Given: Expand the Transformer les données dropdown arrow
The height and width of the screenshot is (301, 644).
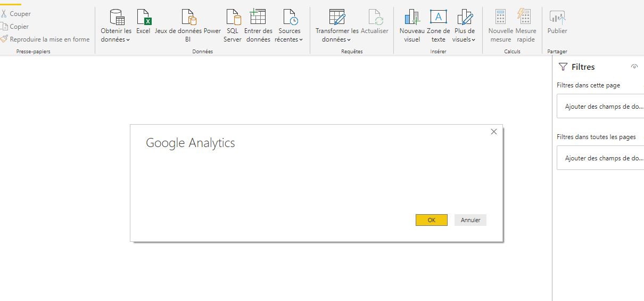Looking at the screenshot, I should coord(349,40).
